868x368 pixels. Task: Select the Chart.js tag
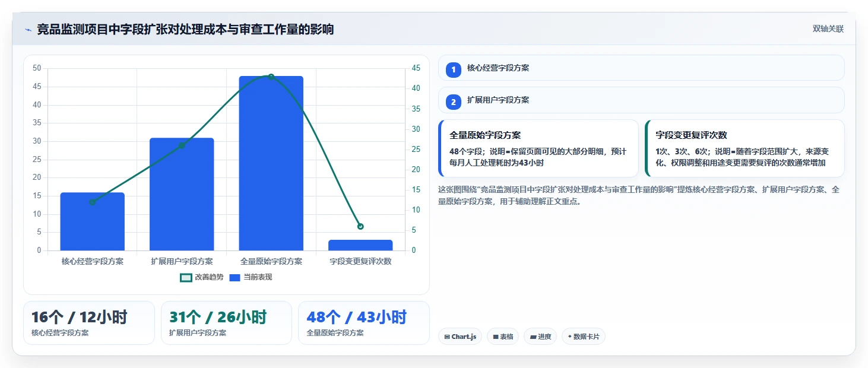coord(460,337)
